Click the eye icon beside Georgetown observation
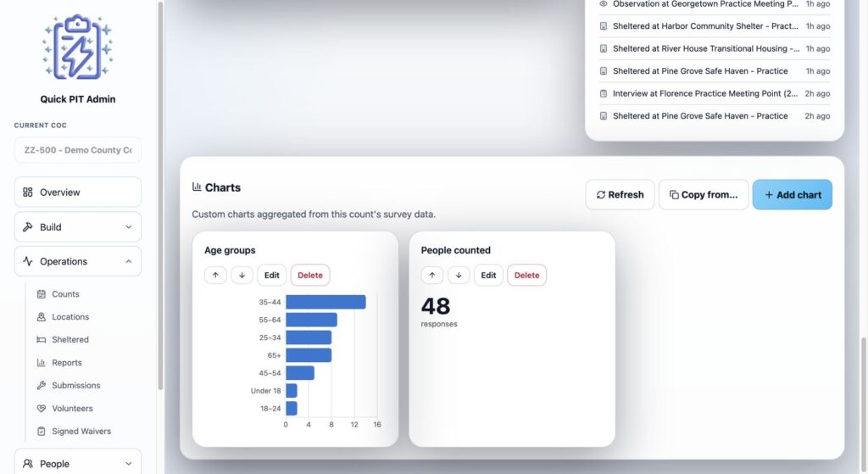 [604, 4]
